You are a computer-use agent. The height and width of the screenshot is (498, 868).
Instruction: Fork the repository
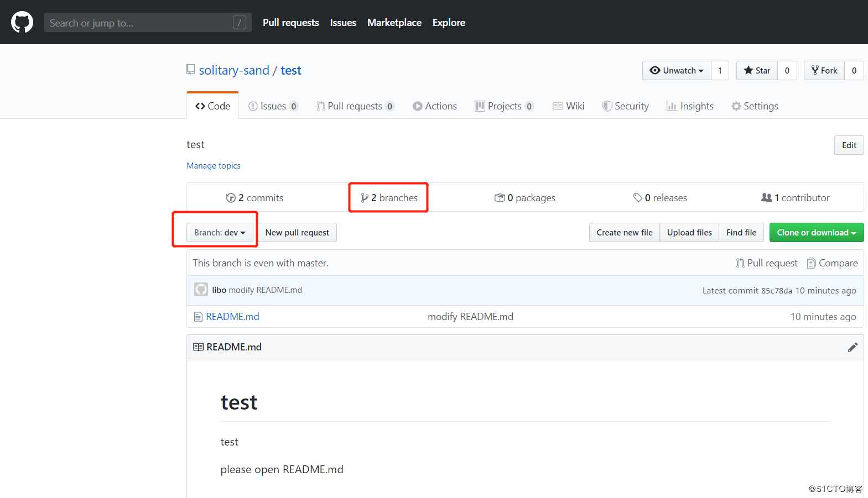coord(824,70)
